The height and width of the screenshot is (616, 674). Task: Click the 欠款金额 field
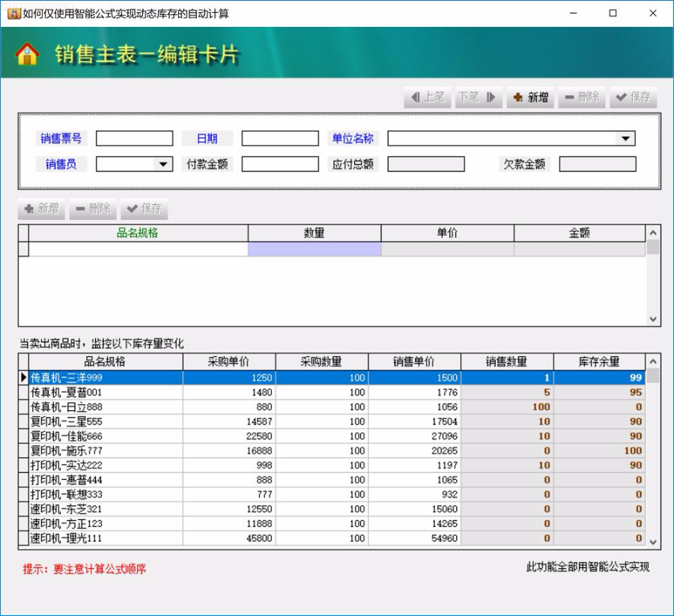click(598, 164)
